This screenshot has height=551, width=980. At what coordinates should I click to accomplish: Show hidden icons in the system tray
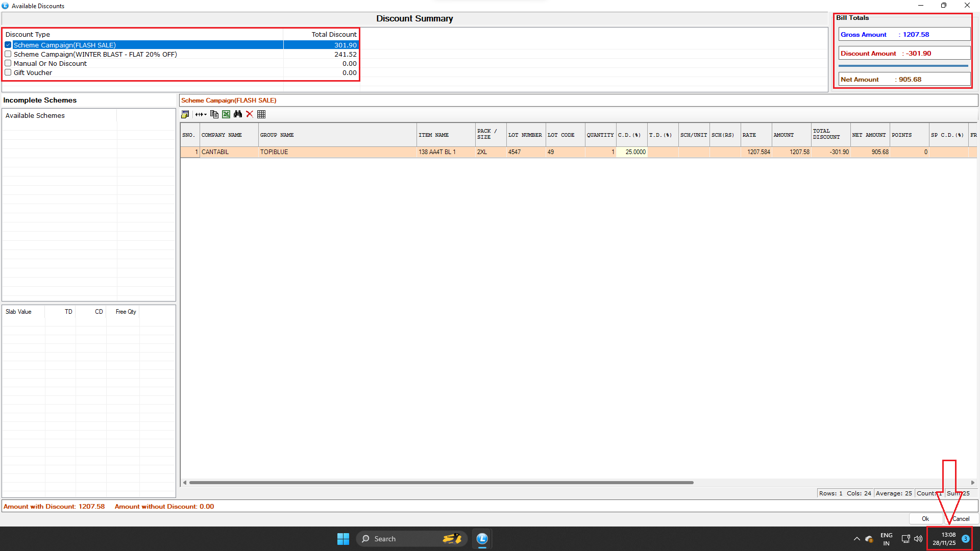pos(856,539)
